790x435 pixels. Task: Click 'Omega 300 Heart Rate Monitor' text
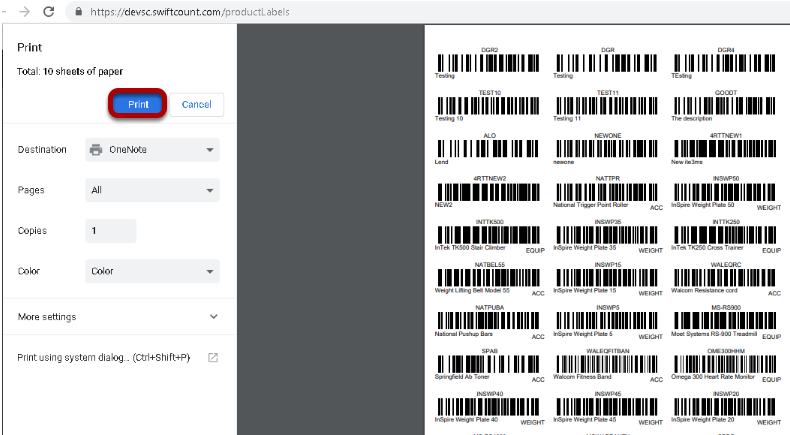(x=713, y=377)
